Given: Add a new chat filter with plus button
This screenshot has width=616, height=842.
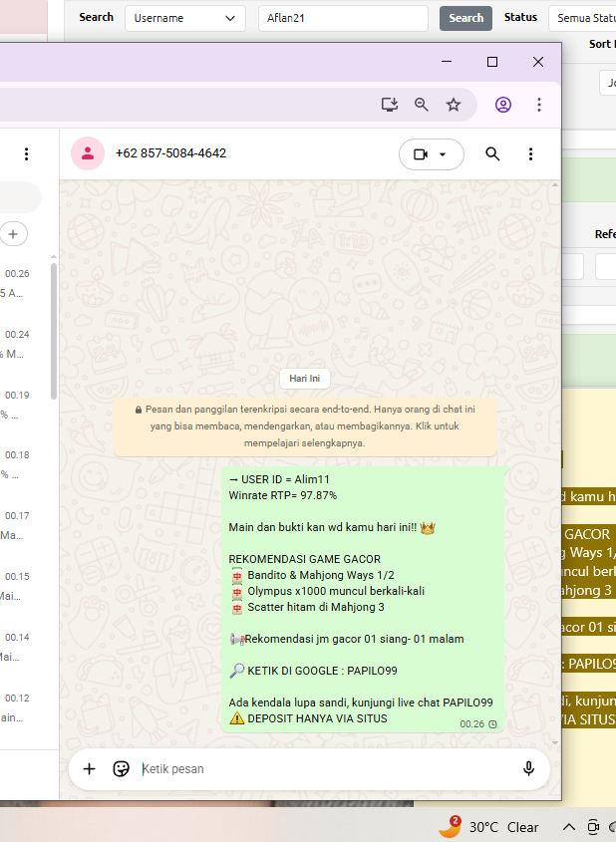Looking at the screenshot, I should point(13,234).
